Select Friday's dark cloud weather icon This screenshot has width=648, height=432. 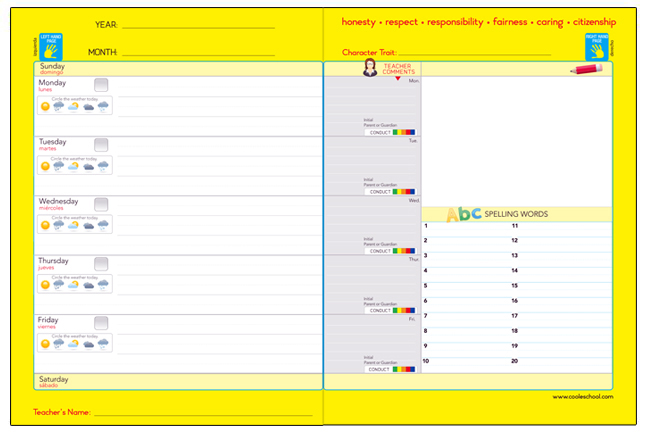coord(89,343)
